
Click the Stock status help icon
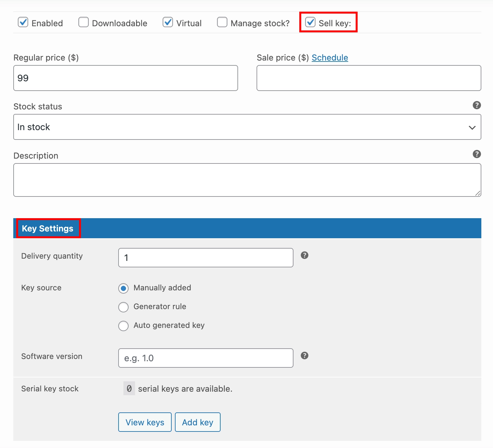pyautogui.click(x=477, y=105)
